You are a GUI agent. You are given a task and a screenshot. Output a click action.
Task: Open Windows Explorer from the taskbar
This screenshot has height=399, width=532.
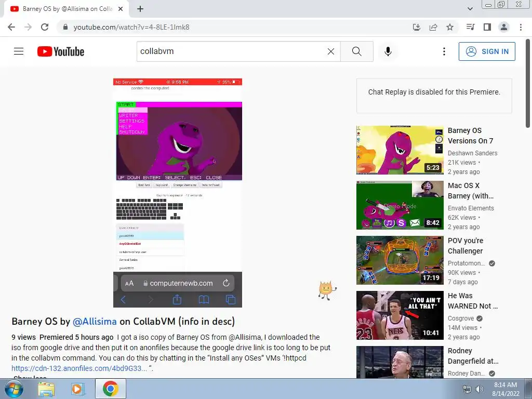point(46,389)
